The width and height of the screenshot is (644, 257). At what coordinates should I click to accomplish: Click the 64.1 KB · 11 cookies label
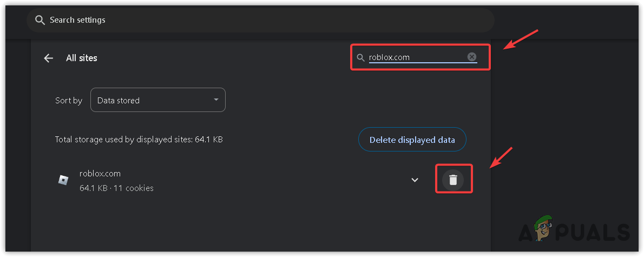(x=116, y=188)
